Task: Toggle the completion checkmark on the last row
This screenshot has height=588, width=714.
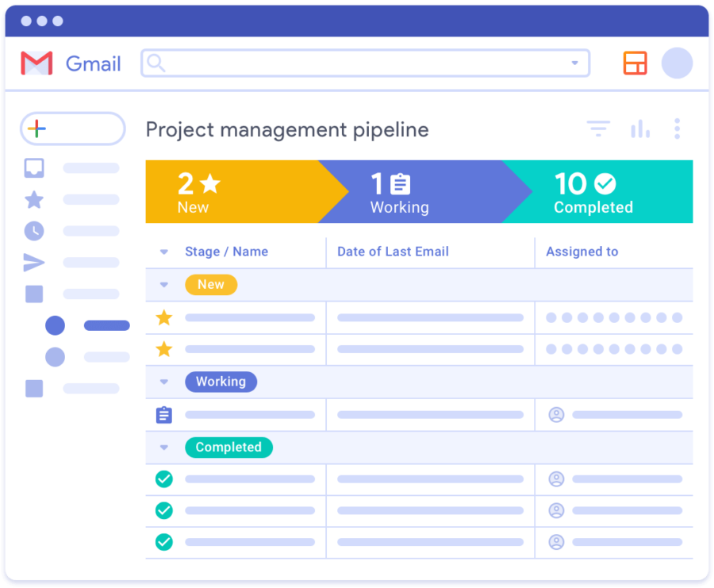Action: 164,542
